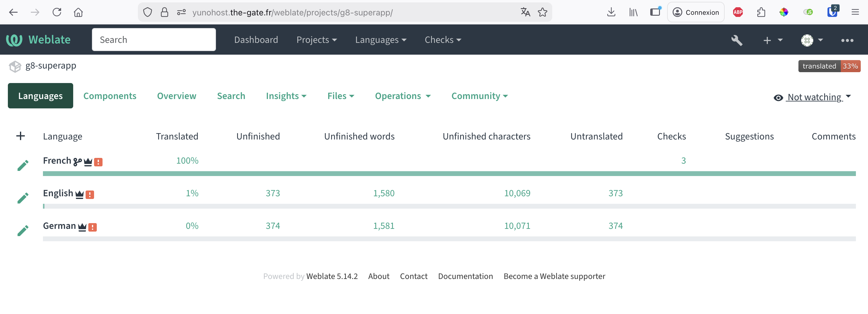
Task: Click the red alert icon next to English
Action: coord(90,194)
